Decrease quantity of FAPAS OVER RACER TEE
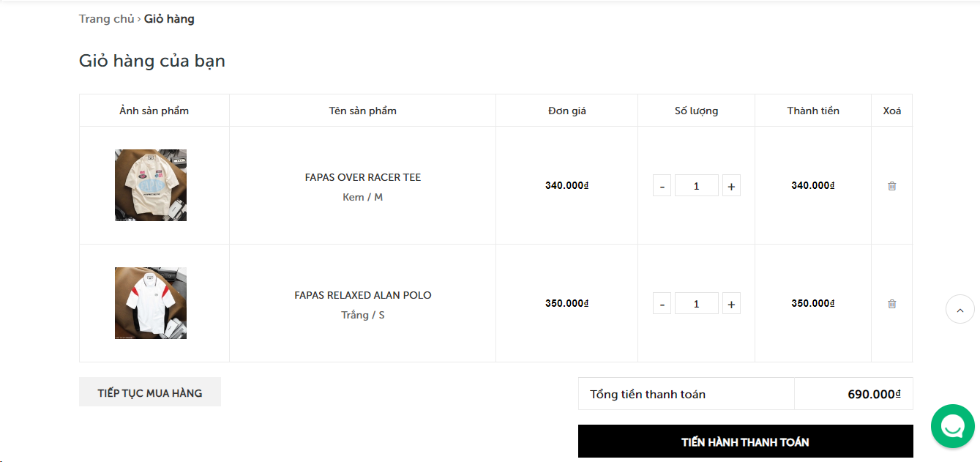 coord(662,186)
